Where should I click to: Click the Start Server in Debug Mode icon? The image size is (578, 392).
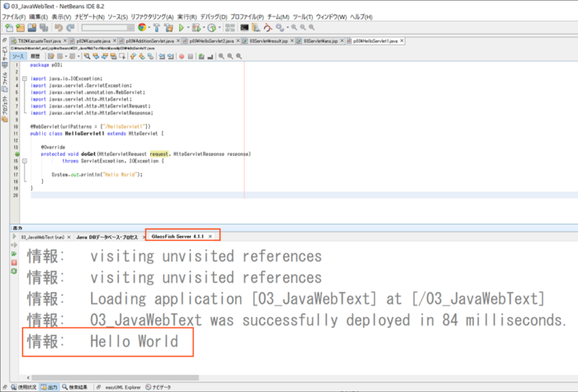point(14,245)
